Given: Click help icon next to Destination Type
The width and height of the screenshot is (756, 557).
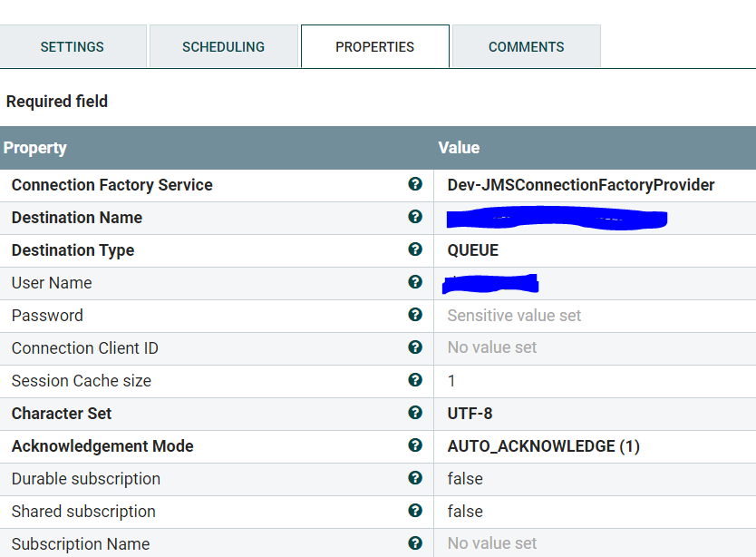Looking at the screenshot, I should [415, 249].
